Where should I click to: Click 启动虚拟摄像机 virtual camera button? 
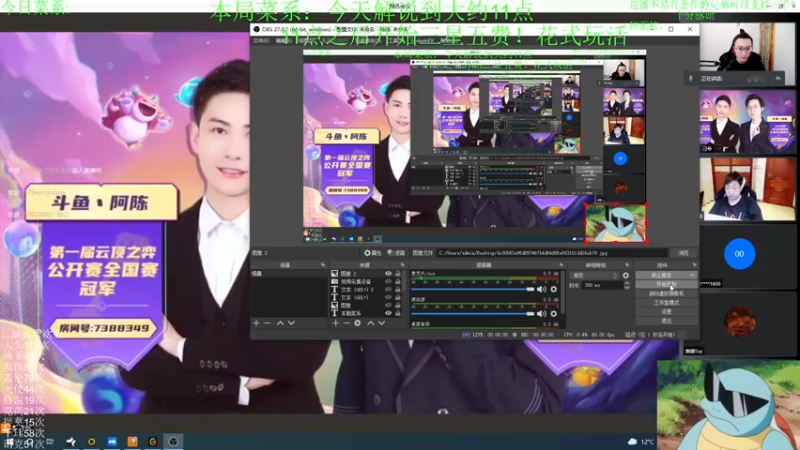click(x=666, y=293)
